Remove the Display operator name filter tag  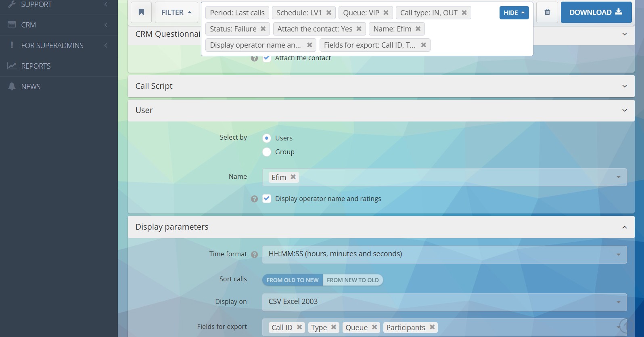(x=309, y=45)
